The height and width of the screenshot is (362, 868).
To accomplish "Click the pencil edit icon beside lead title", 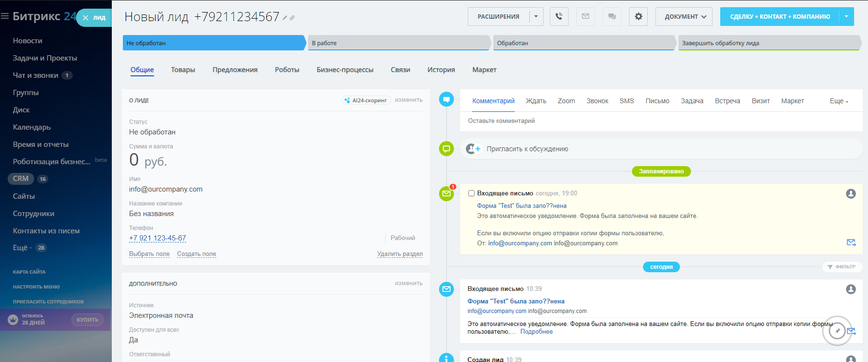I will 285,18.
